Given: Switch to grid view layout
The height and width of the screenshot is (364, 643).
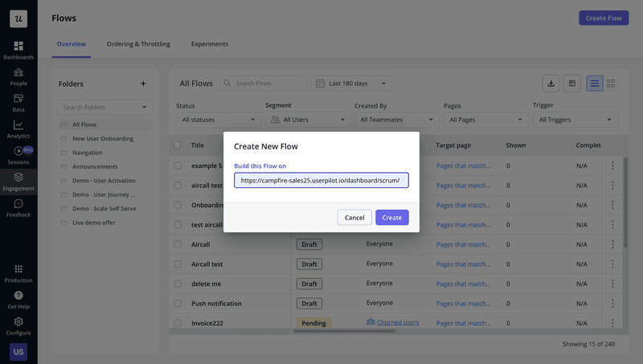Looking at the screenshot, I should pyautogui.click(x=611, y=83).
